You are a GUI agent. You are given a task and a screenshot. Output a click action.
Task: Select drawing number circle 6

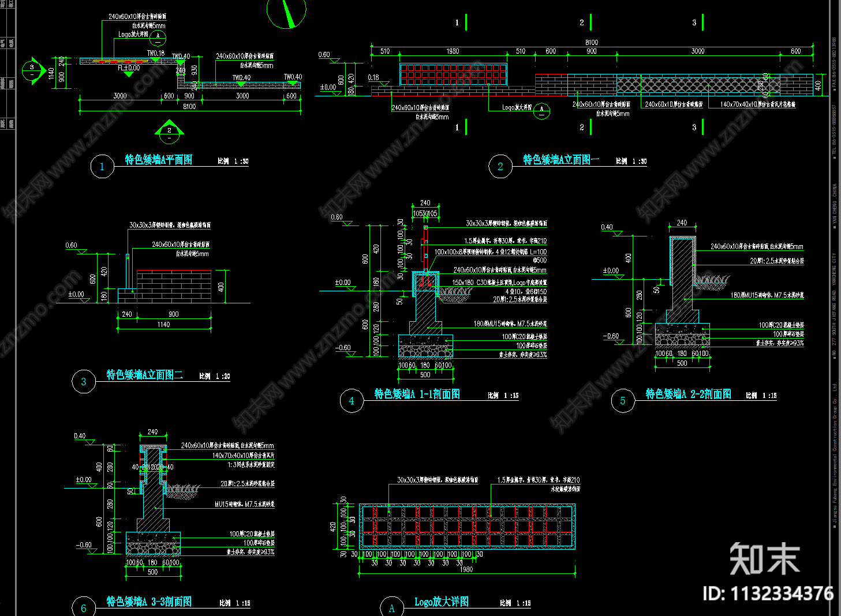[x=84, y=608]
